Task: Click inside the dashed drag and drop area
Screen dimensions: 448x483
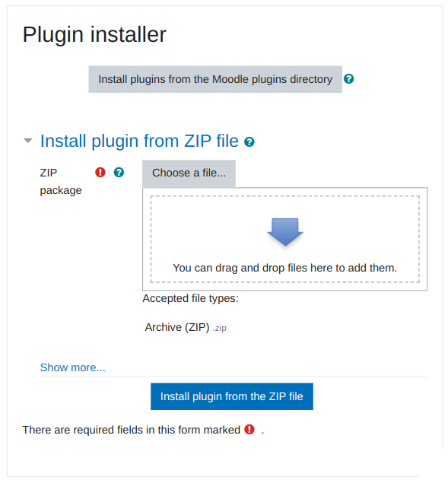Action: [x=284, y=239]
